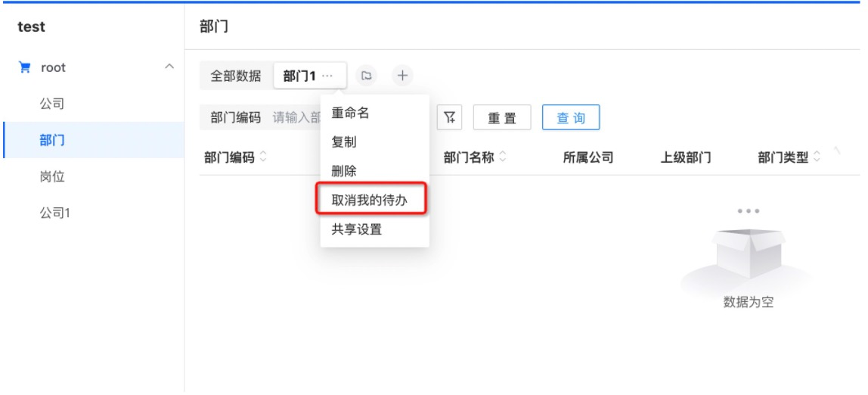Click the 部门 page heading

(214, 26)
